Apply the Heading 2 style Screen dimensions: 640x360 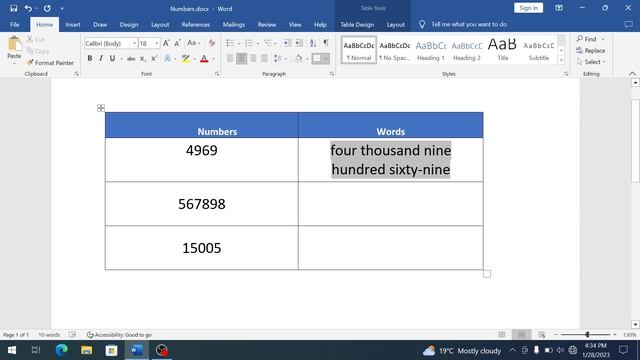pyautogui.click(x=467, y=50)
